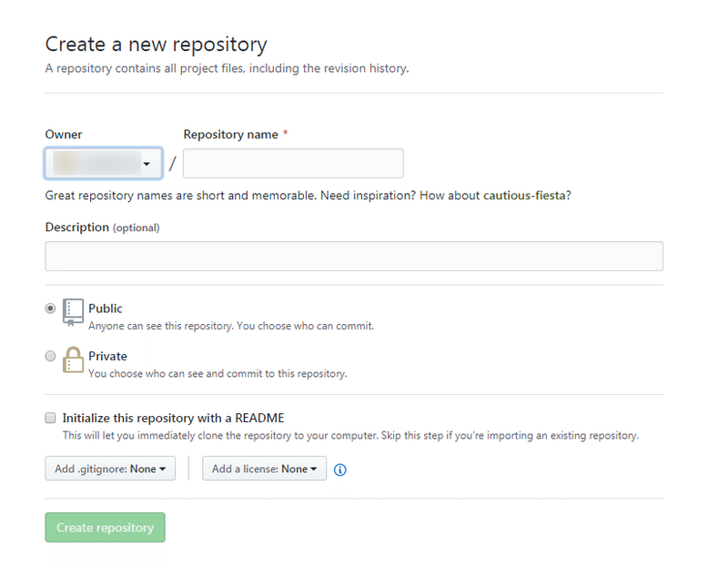Image resolution: width=728 pixels, height=567 pixels.
Task: Click the Private option label
Action: click(107, 356)
